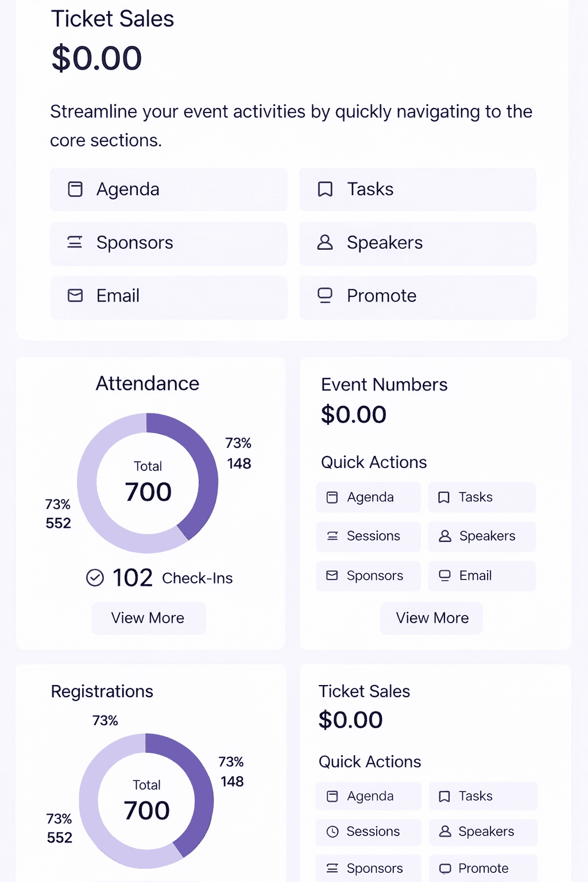Select Promote in bottom Ticket Sales card
Screen dimensions: 588x882
[483, 868]
